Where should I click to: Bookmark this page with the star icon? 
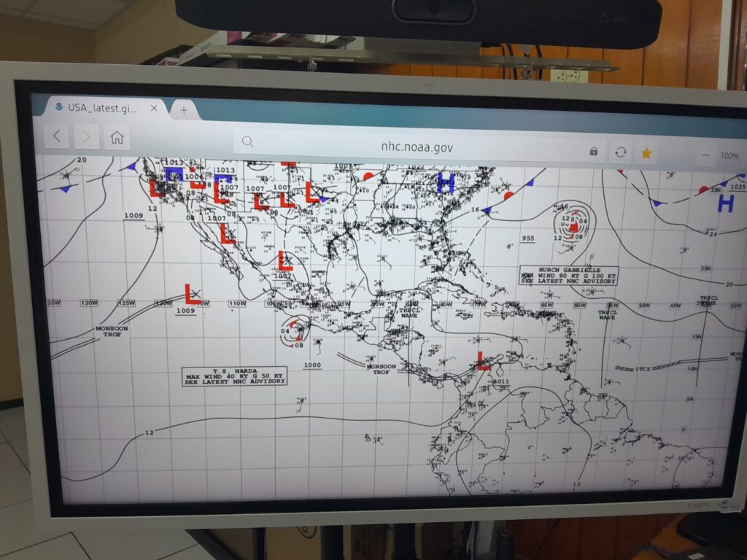click(646, 153)
